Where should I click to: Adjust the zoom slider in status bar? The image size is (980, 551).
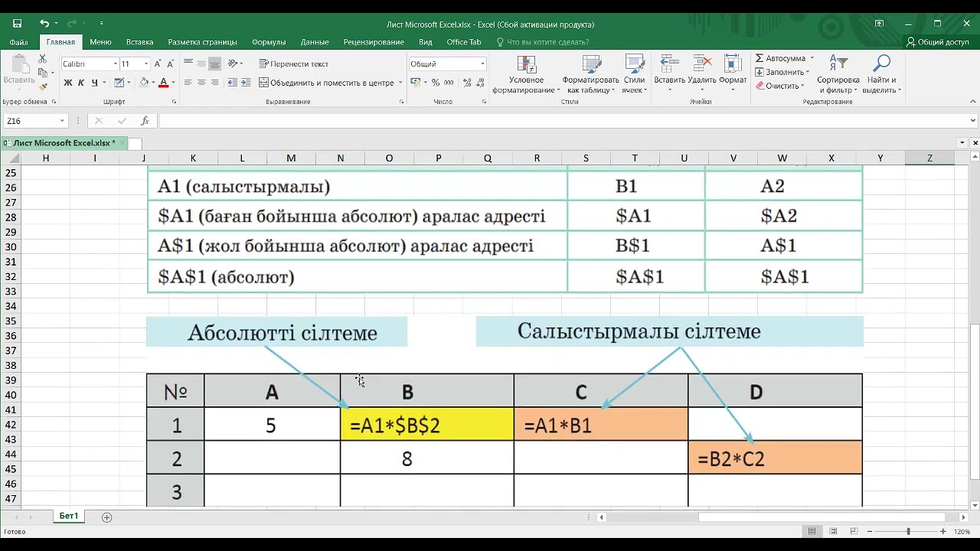(x=908, y=531)
